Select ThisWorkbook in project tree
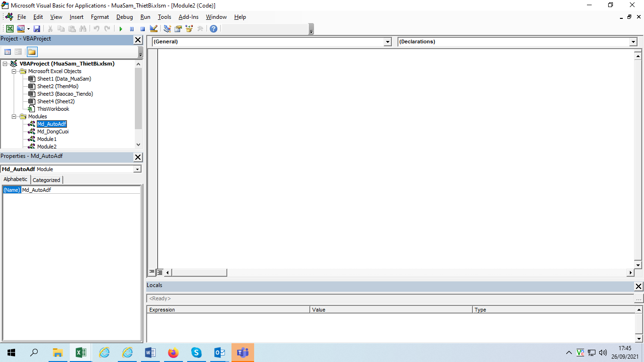This screenshot has width=644, height=362. point(53,109)
